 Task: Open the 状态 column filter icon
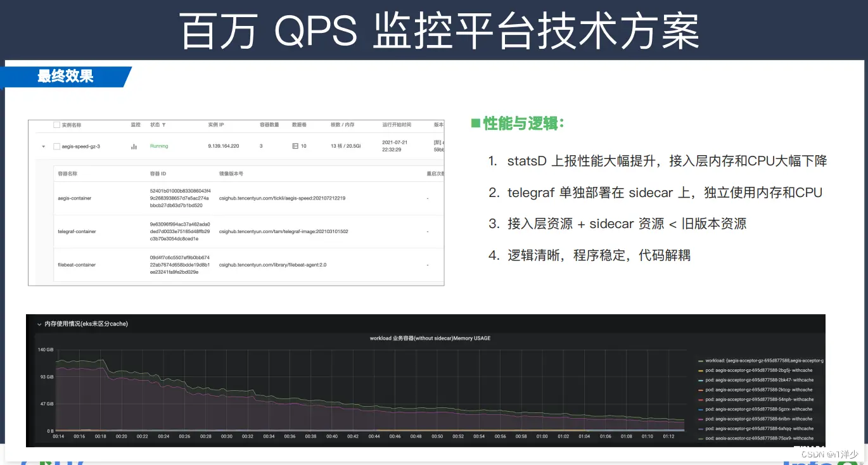pos(164,125)
